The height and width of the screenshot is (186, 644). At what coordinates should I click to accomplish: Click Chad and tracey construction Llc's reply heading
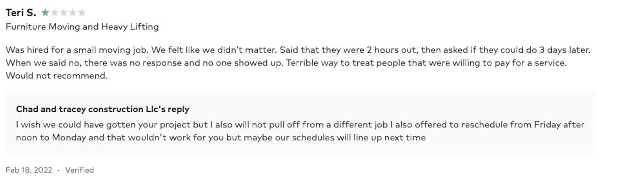103,109
